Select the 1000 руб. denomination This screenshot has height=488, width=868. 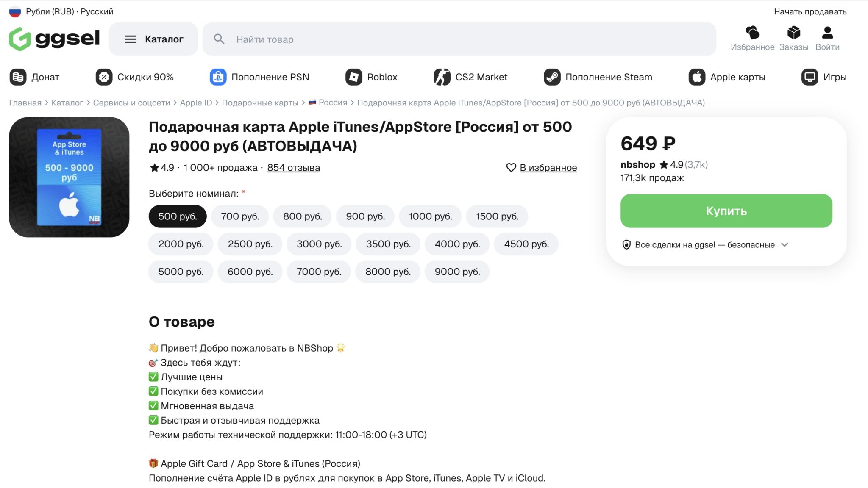tap(430, 216)
